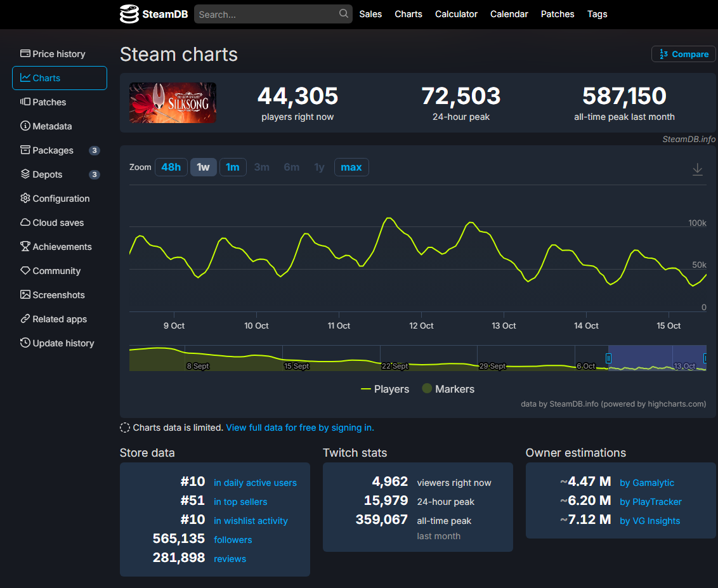
Task: Open the Metadata sidebar item
Action: (60, 126)
